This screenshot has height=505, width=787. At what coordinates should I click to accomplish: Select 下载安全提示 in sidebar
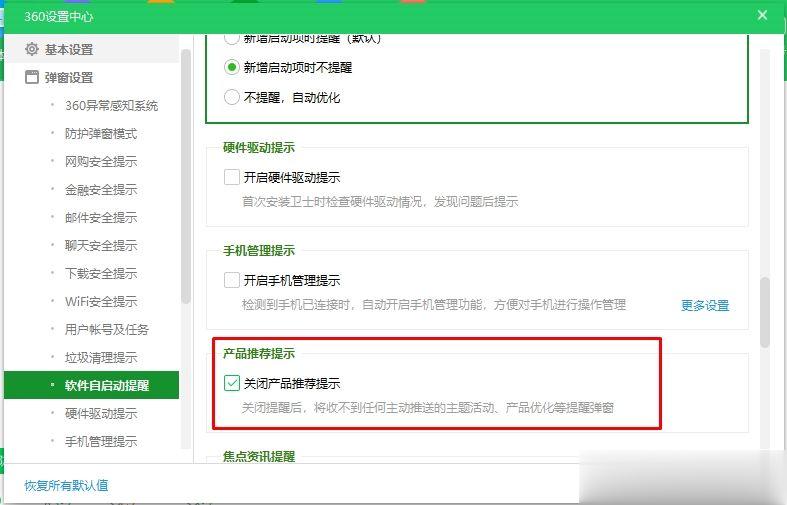click(101, 274)
